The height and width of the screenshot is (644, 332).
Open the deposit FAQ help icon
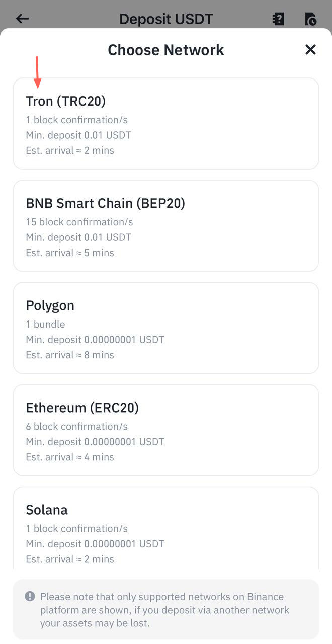click(278, 19)
